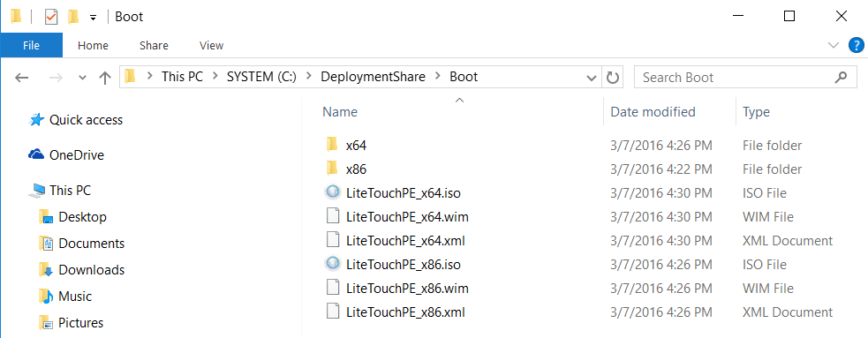Open the File menu tab
The width and height of the screenshot is (868, 338).
pos(32,45)
